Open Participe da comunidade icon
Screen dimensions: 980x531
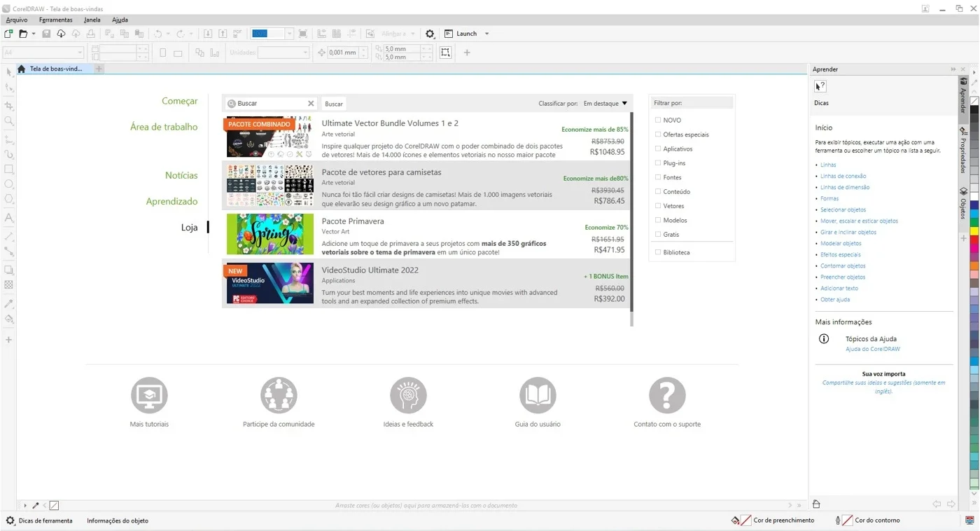click(x=279, y=395)
